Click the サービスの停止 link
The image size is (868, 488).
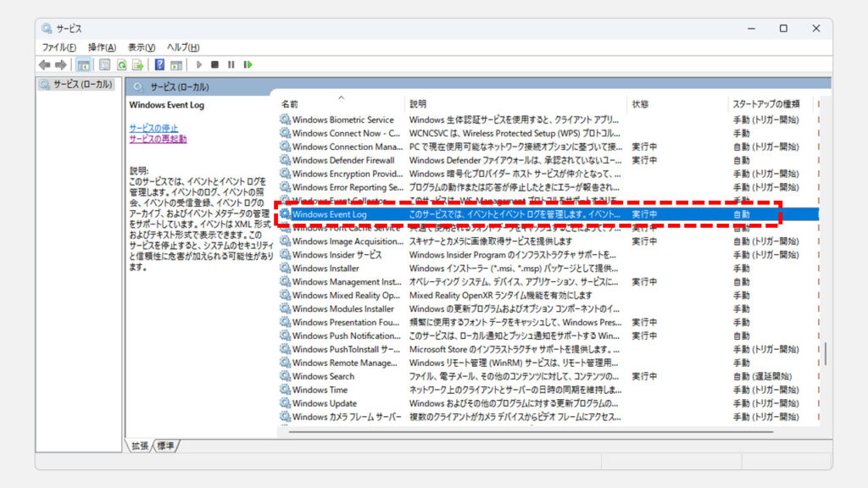(154, 128)
